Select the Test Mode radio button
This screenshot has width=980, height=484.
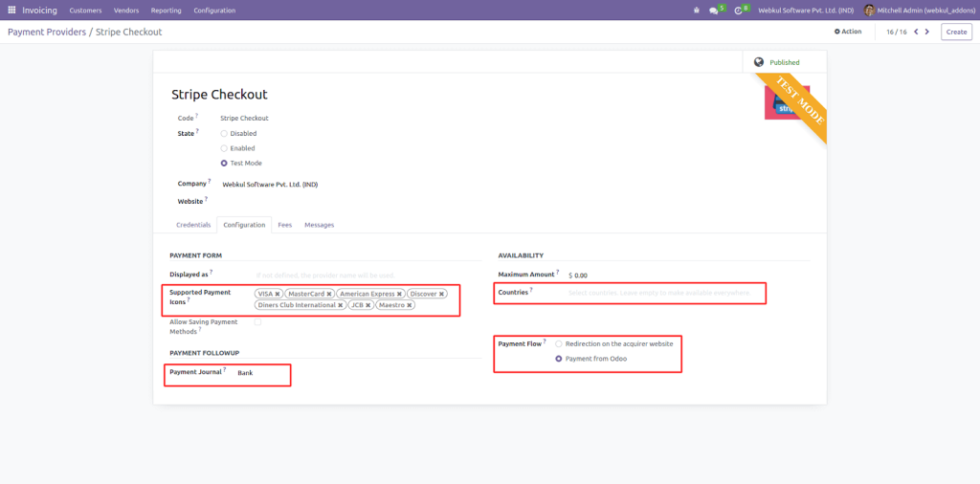(x=224, y=164)
